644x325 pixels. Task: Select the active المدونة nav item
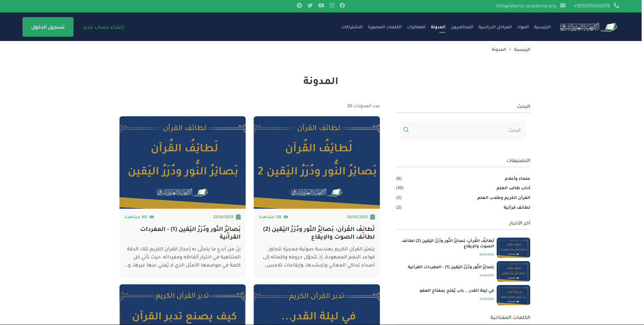tap(438, 27)
